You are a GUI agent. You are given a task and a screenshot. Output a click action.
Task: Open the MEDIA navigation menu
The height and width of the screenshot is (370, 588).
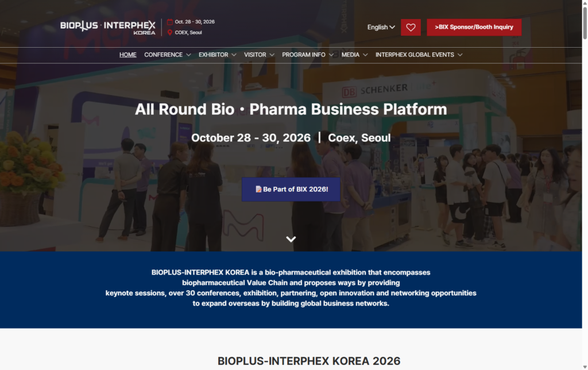tap(354, 55)
